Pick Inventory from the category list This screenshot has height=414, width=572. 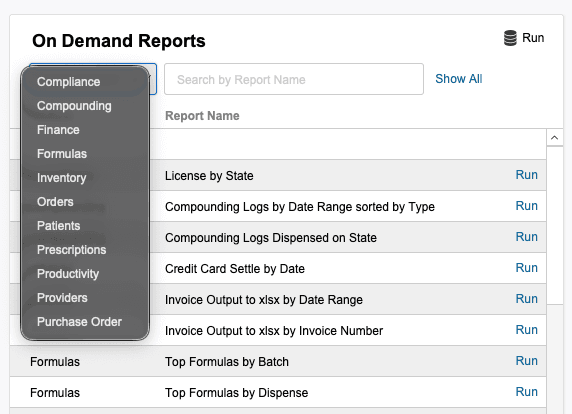[62, 178]
